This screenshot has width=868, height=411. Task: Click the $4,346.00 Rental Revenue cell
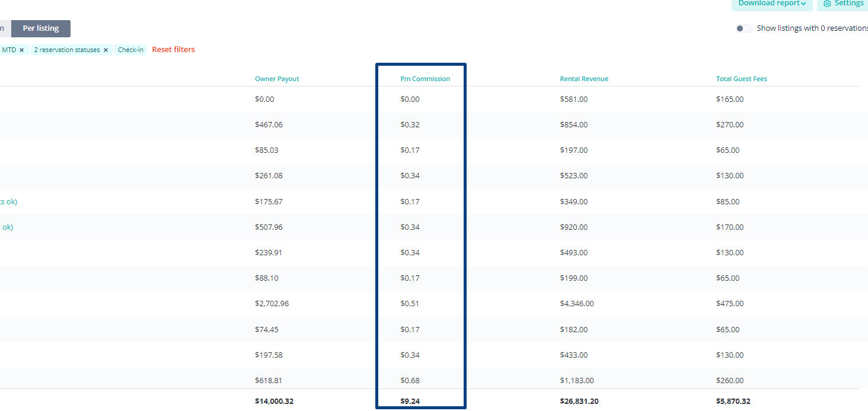pyautogui.click(x=577, y=304)
